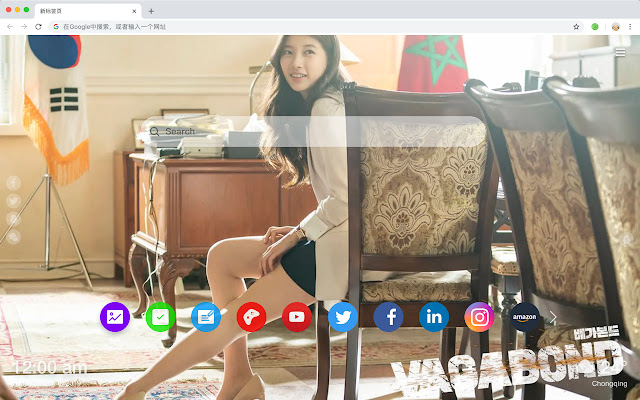Show more shortcuts with the right chevron
Viewport: 640px width, 400px height.
[553, 317]
